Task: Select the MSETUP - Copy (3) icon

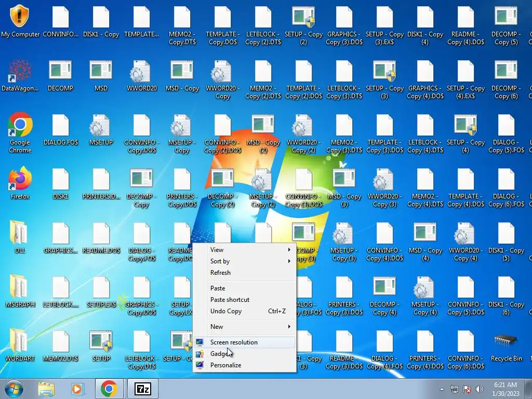Action: (x=344, y=241)
